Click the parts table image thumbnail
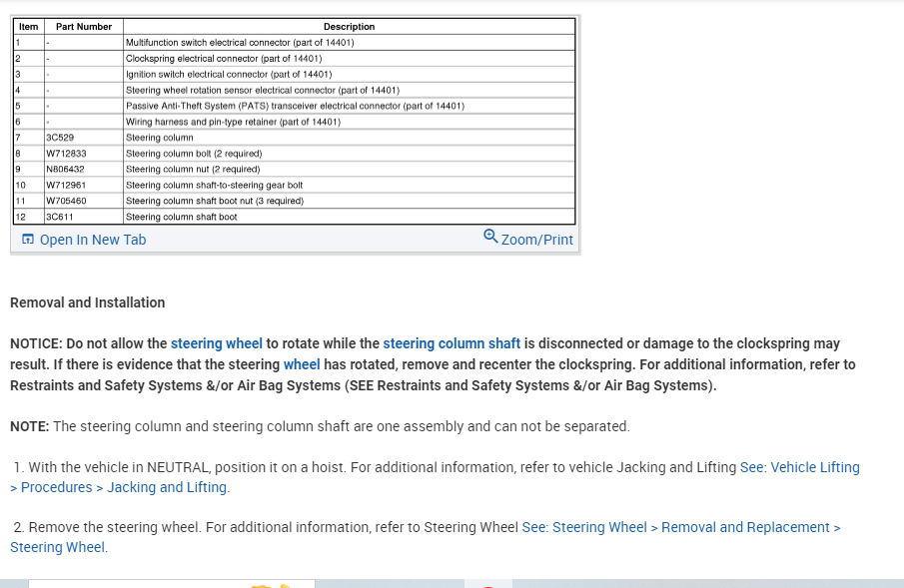The width and height of the screenshot is (904, 588). coord(295,121)
